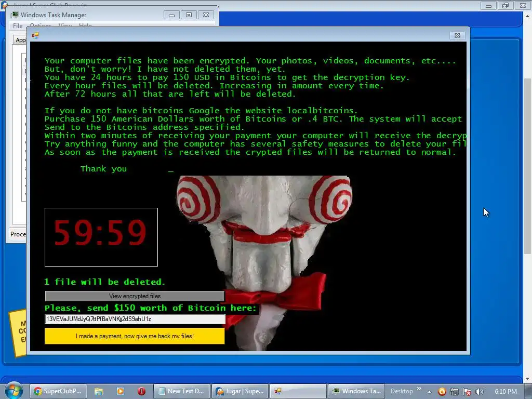
Task: Maximize the Windows Task Manager window
Action: [x=189, y=15]
